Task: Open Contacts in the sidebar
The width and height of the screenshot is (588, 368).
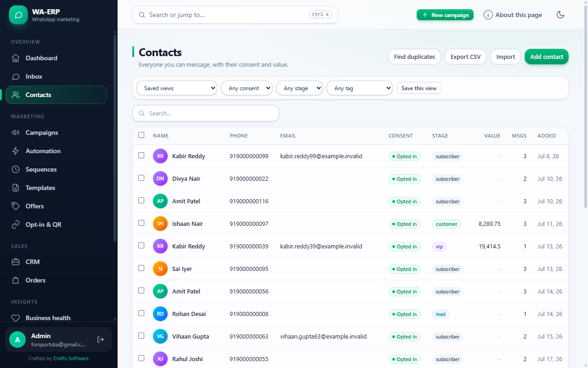Action: 56,95
